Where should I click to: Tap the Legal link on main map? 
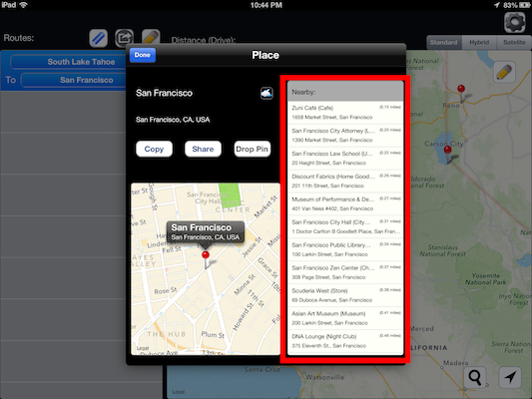(x=178, y=392)
